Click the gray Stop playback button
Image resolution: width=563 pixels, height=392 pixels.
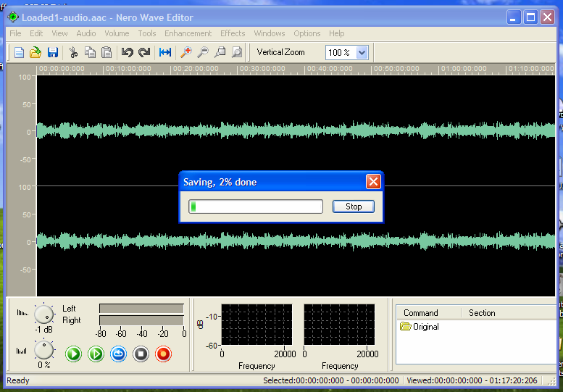(x=141, y=354)
